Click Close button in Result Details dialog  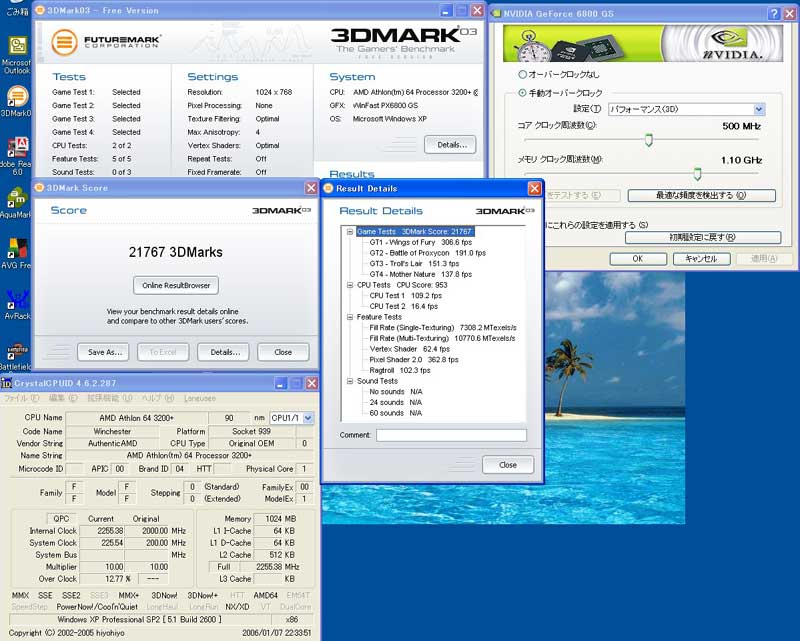pyautogui.click(x=508, y=465)
